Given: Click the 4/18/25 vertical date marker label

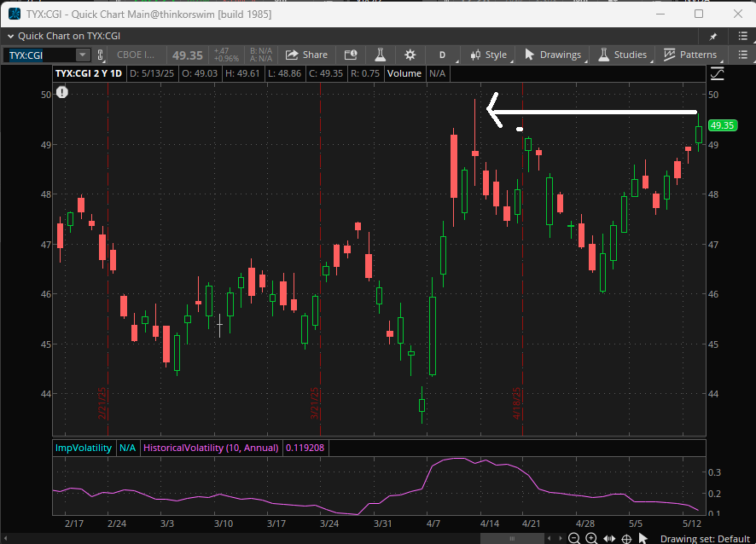Looking at the screenshot, I should click(x=517, y=403).
